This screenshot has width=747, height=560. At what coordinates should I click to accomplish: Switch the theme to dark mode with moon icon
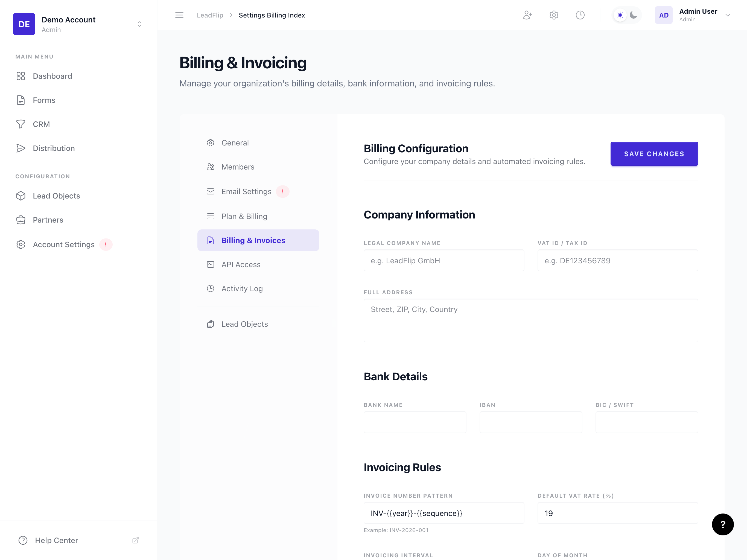point(634,15)
